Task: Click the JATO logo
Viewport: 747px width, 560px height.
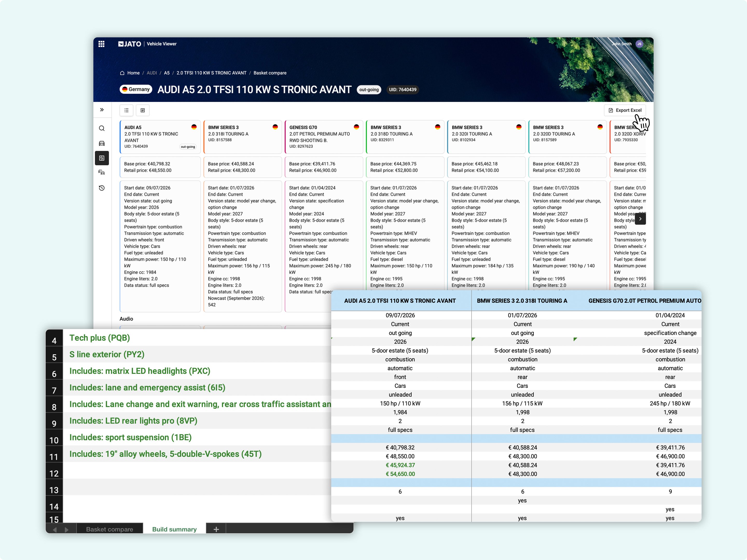Action: (x=130, y=44)
